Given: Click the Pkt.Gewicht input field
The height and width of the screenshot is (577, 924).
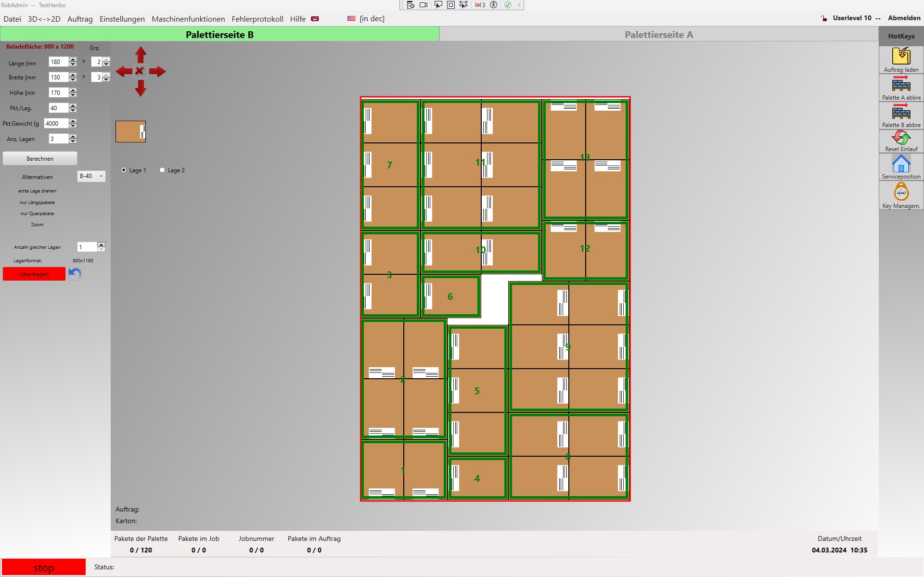Looking at the screenshot, I should pyautogui.click(x=56, y=123).
